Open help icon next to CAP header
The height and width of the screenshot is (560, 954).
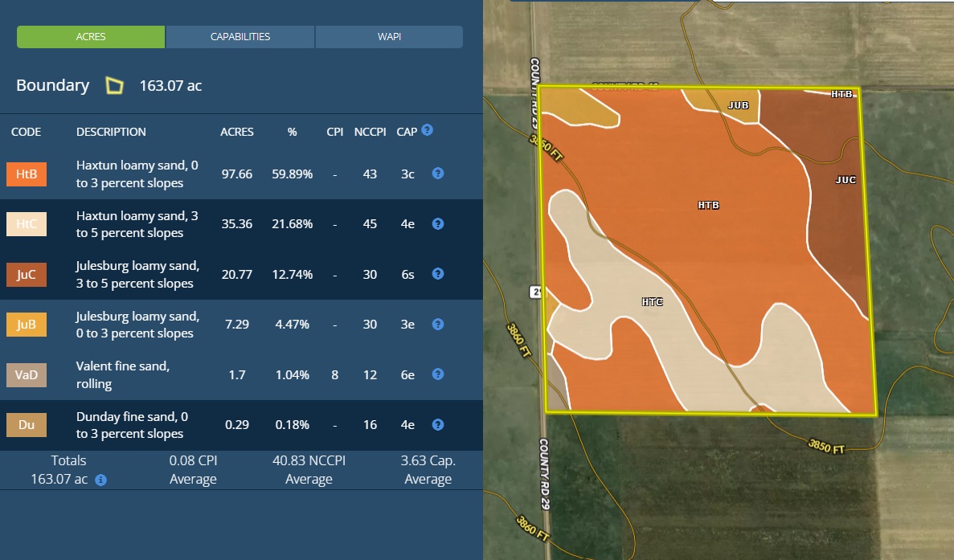pos(428,130)
